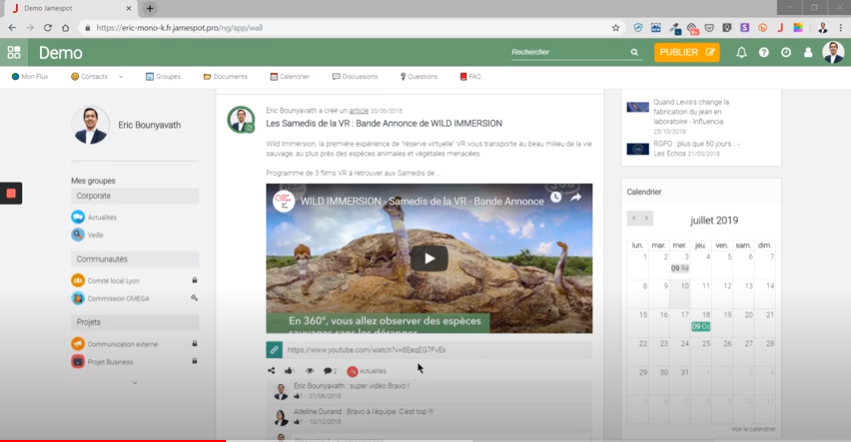Open post title Les Samedis de la VR
The height and width of the screenshot is (442, 851).
384,123
